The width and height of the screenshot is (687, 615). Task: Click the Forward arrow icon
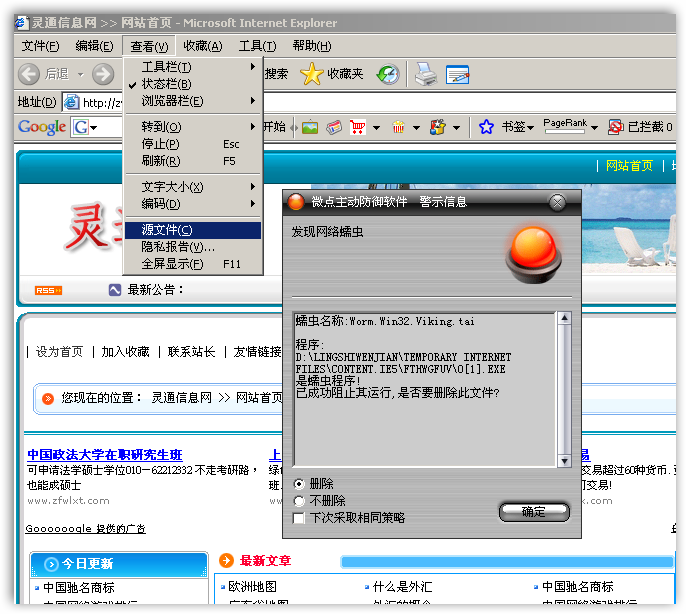[x=103, y=74]
